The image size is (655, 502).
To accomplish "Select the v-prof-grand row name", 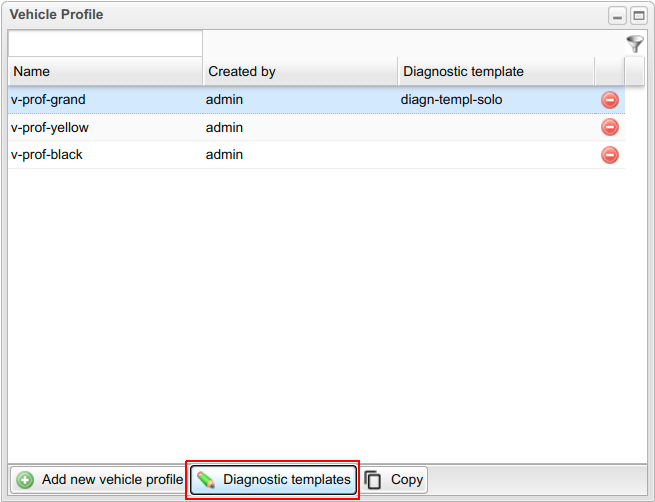I will (48, 100).
